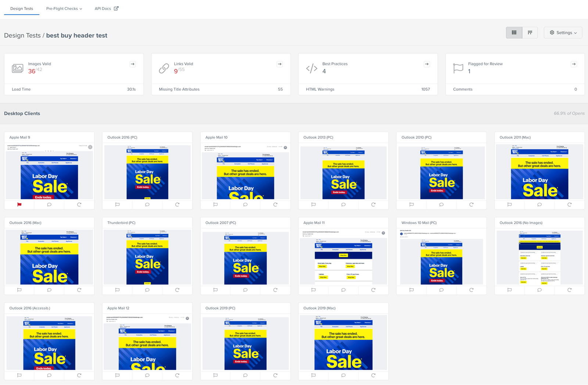Click the Missing Title Attributes row
The width and height of the screenshot is (588, 385).
click(221, 89)
